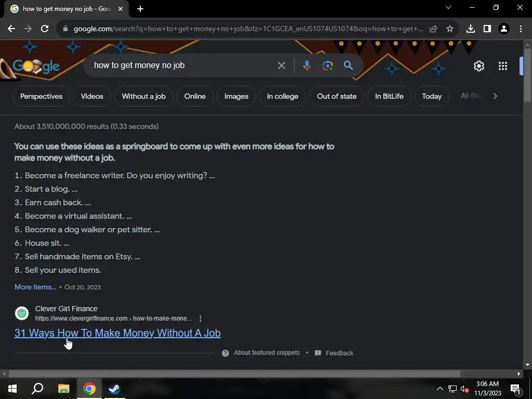Click the Clever Girl Finance favicon
The width and height of the screenshot is (532, 399).
click(22, 313)
